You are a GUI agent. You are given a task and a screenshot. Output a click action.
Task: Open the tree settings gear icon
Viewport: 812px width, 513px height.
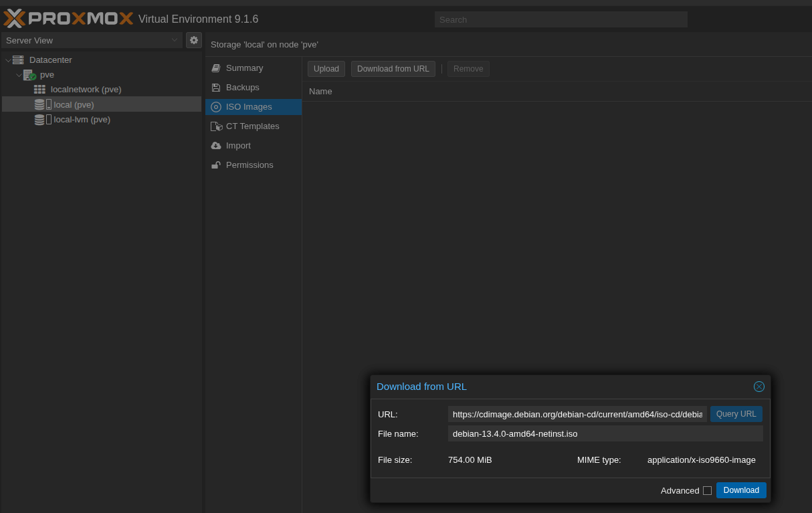pos(194,40)
